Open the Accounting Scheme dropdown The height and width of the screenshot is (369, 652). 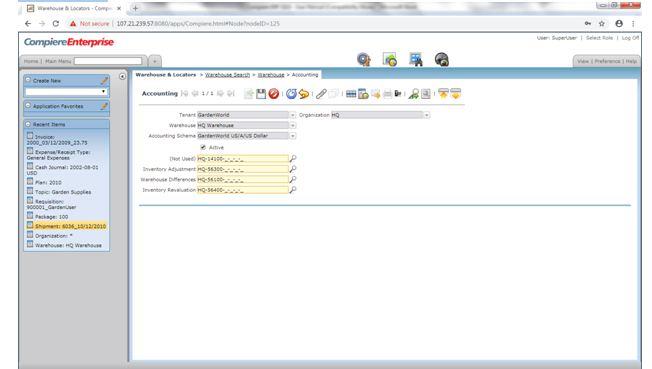click(x=293, y=136)
